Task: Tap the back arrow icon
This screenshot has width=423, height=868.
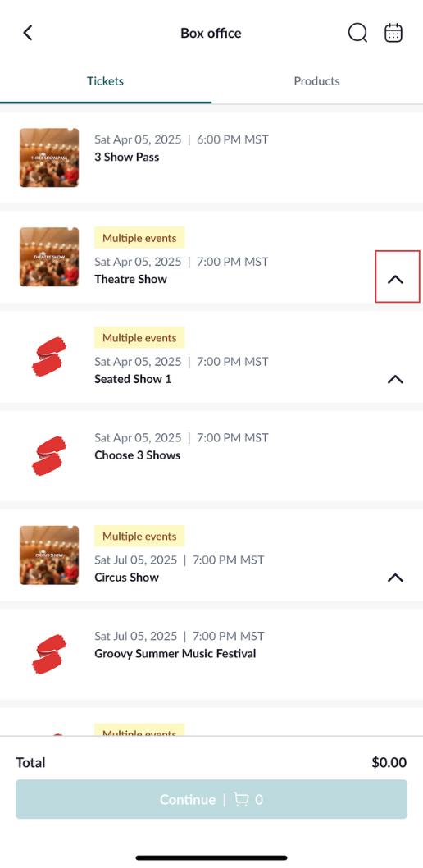Action: tap(28, 33)
